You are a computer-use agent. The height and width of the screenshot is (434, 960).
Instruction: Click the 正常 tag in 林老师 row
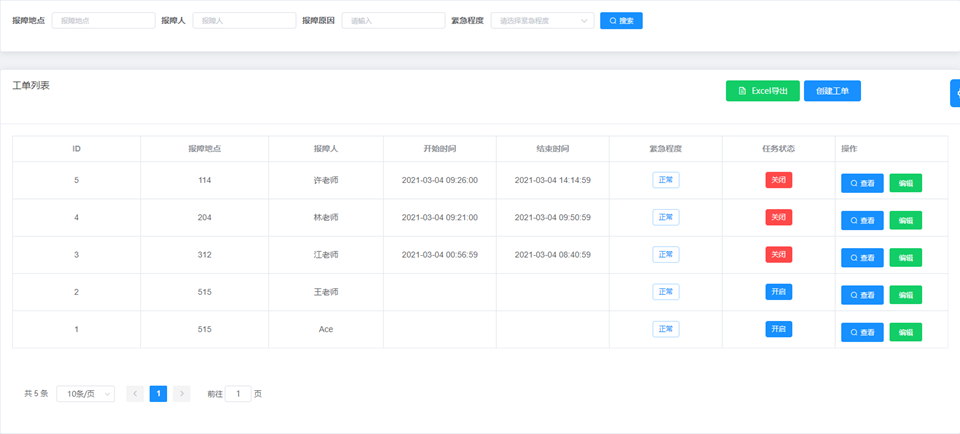point(666,217)
